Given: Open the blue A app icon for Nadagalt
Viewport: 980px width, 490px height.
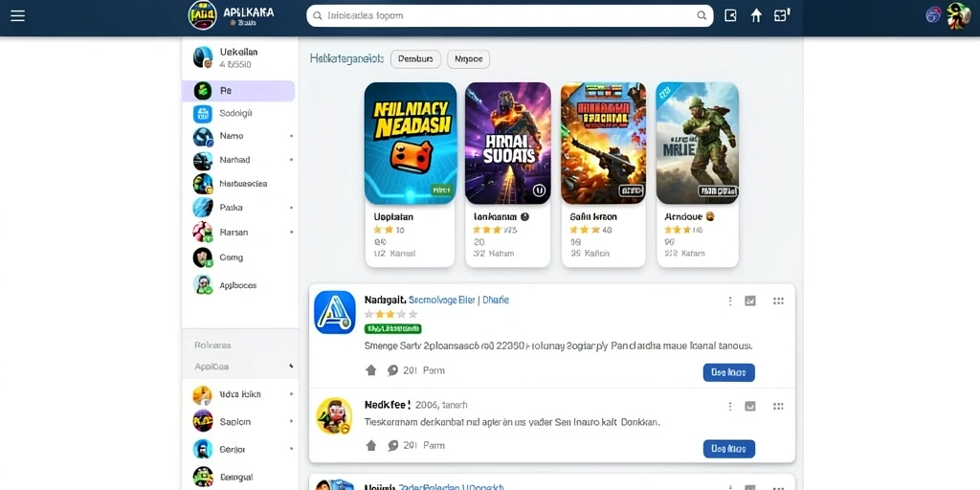Looking at the screenshot, I should (334, 313).
